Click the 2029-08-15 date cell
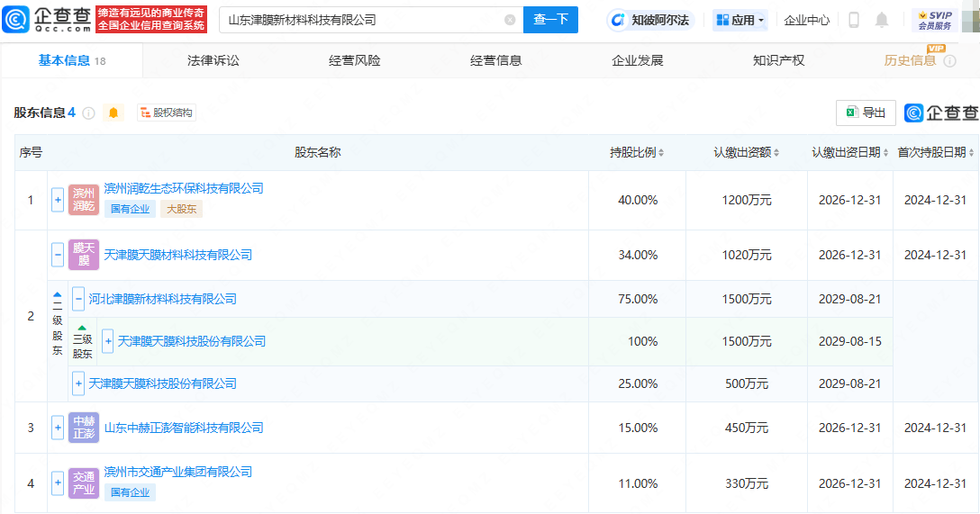The width and height of the screenshot is (980, 514). [x=850, y=342]
